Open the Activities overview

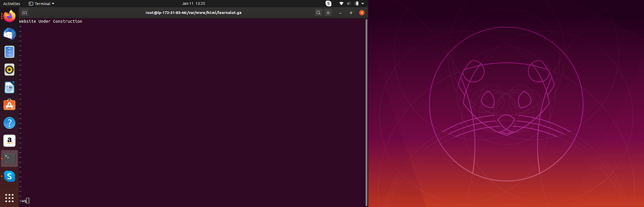(12, 4)
